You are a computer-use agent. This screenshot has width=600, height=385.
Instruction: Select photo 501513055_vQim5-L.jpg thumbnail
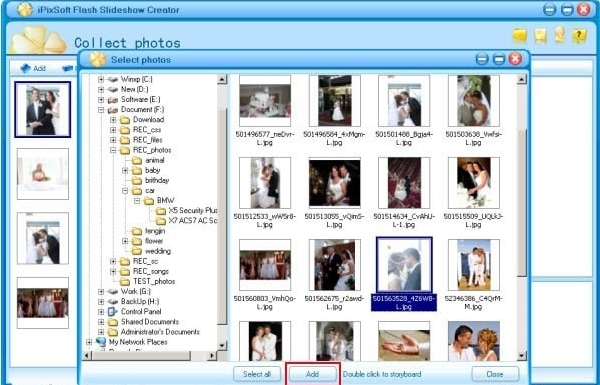pyautogui.click(x=335, y=183)
